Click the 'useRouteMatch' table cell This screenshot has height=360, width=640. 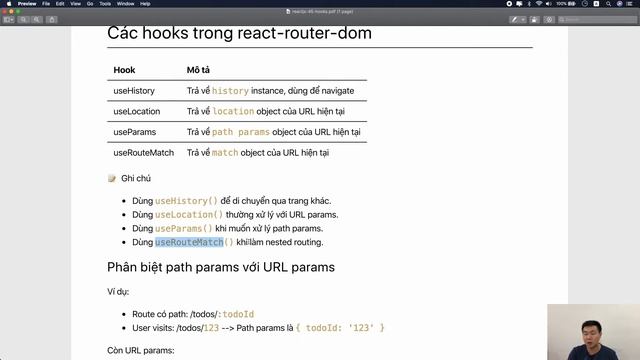point(144,153)
